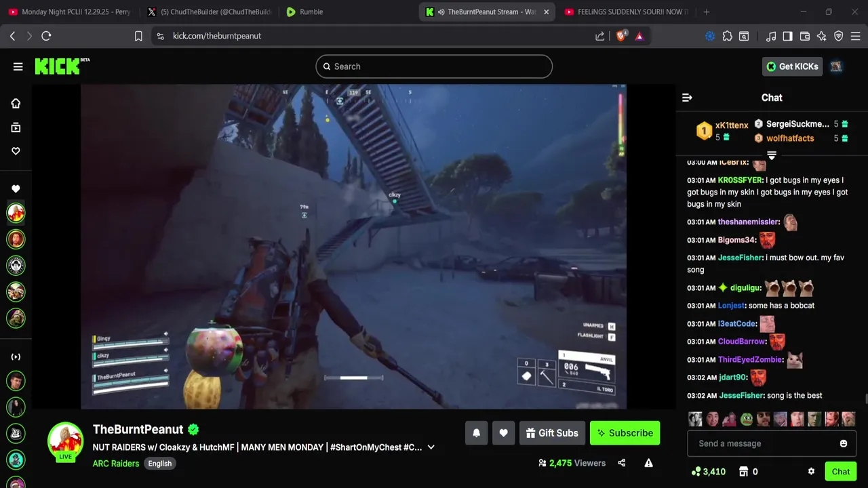
Task: Open Brave VPN shield icon
Action: pos(838,36)
